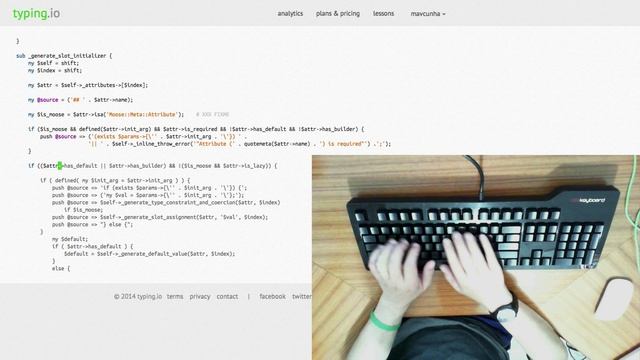Click the '© 2014 typing.io' footer text
640x360 pixels.
[138, 297]
